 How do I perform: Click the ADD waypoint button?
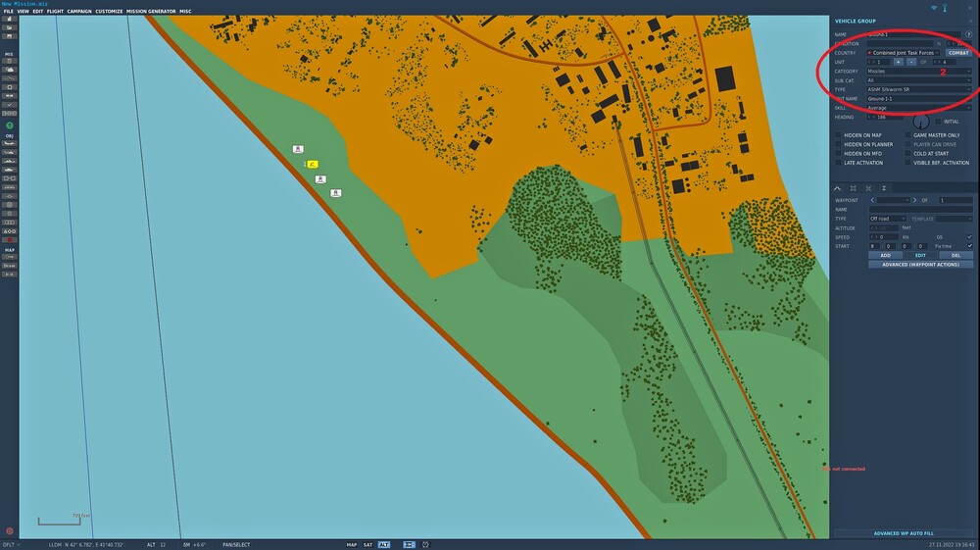pos(885,255)
